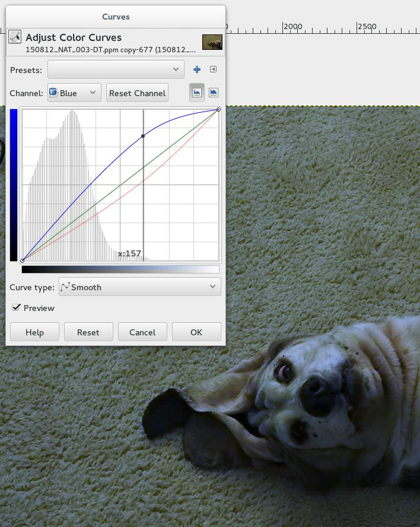420x527 pixels.
Task: Click the plus icon to save preset
Action: tap(197, 70)
